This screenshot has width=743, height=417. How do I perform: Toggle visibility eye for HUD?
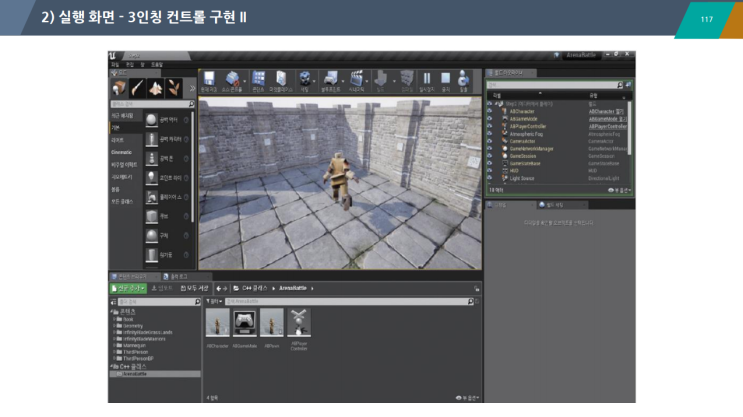[490, 171]
